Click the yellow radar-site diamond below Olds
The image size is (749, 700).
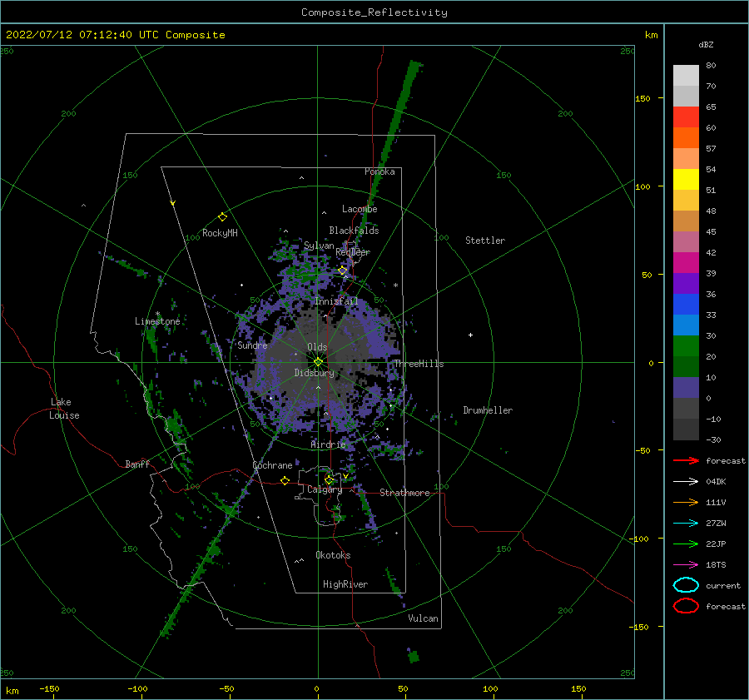[x=318, y=362]
